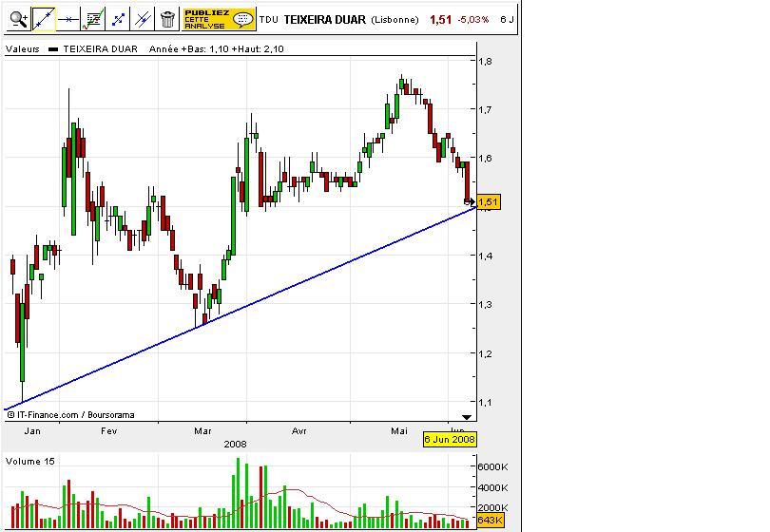Click the TDU ticker symbol
Screen dimensions: 770x532
pos(269,20)
